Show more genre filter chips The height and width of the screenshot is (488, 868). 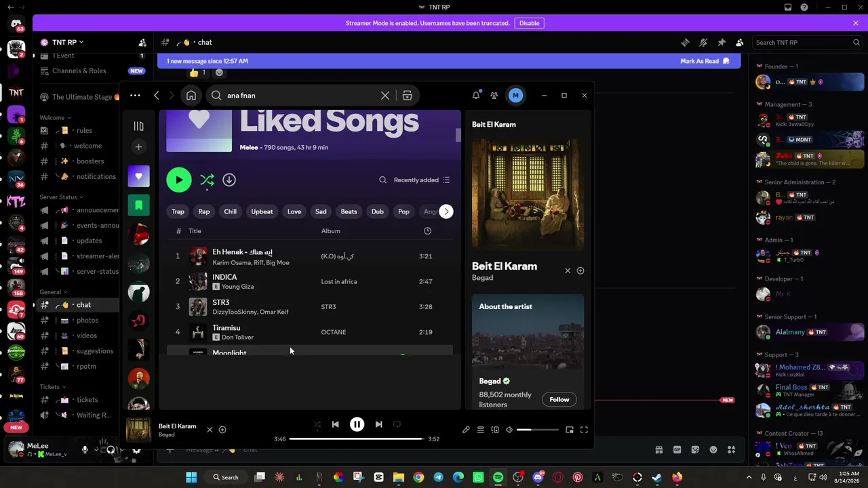tap(446, 211)
